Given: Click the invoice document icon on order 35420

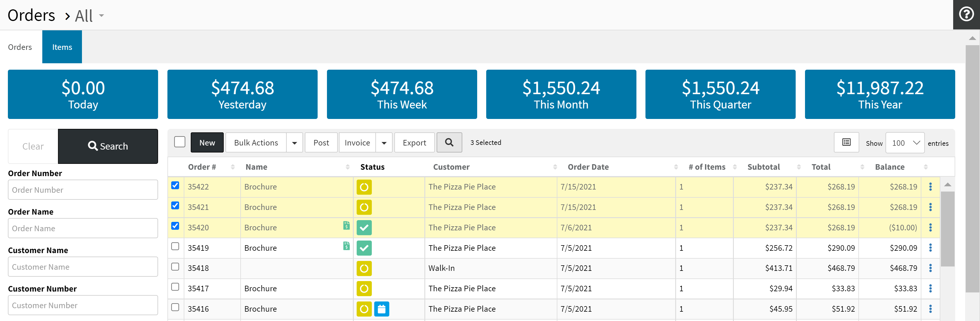Looking at the screenshot, I should [x=346, y=226].
